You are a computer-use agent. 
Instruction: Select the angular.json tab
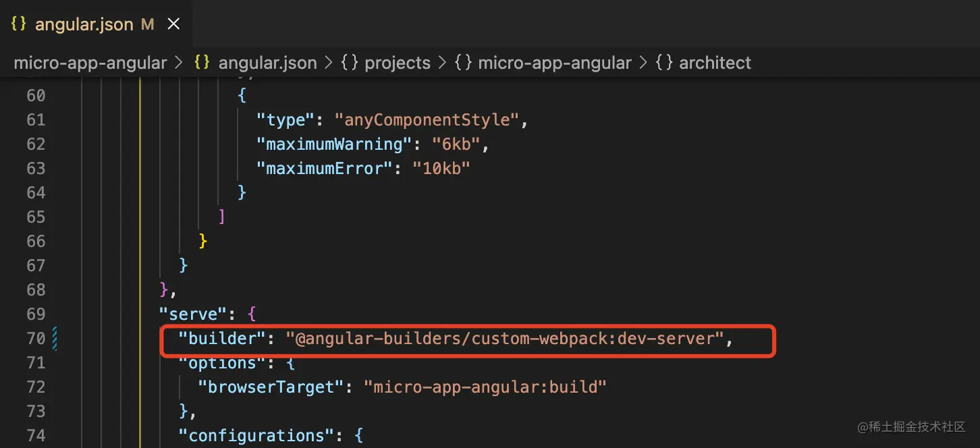(x=96, y=24)
